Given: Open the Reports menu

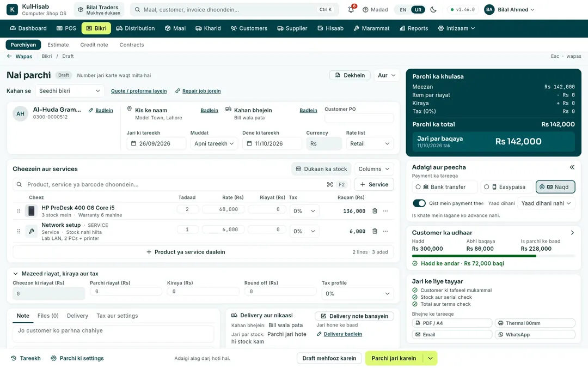Looking at the screenshot, I should [414, 28].
